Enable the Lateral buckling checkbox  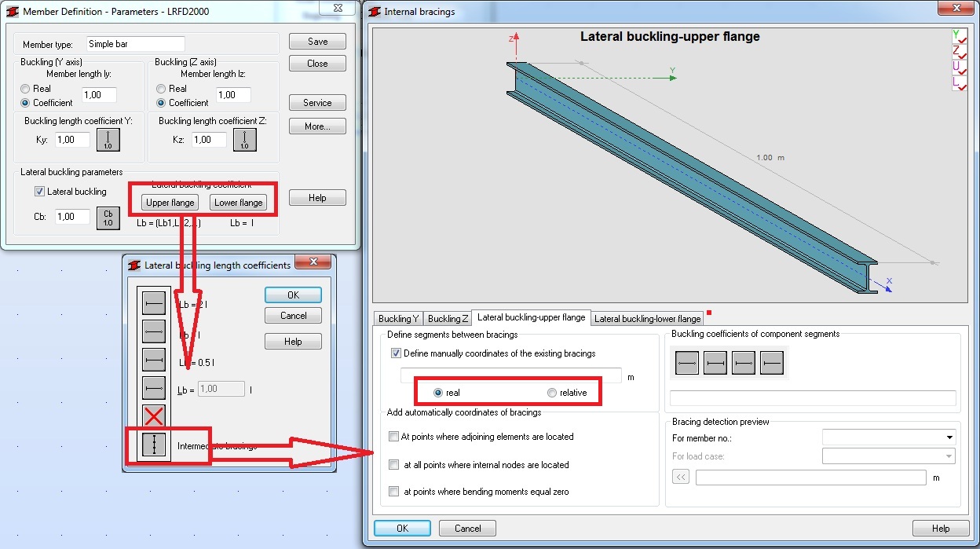coord(38,191)
